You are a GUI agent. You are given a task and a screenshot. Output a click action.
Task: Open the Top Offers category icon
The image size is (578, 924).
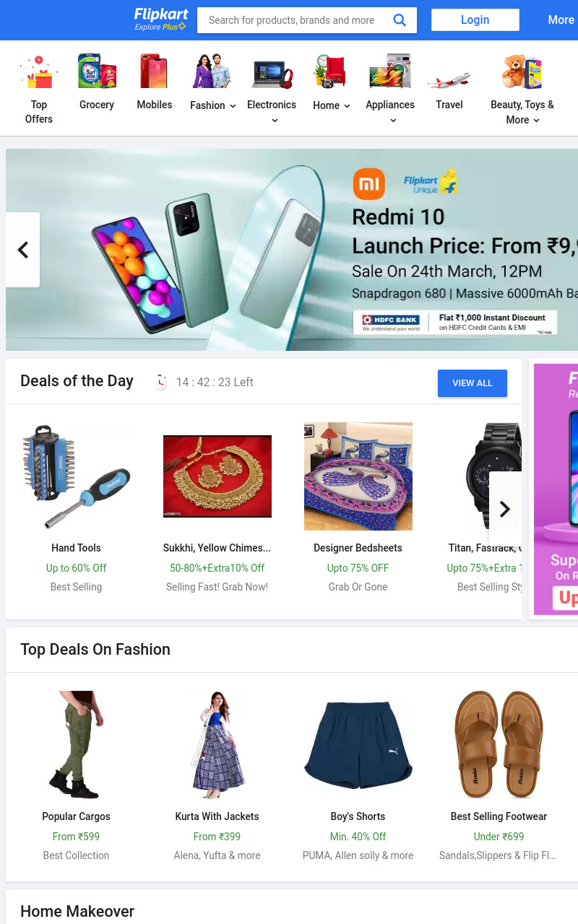click(x=38, y=71)
